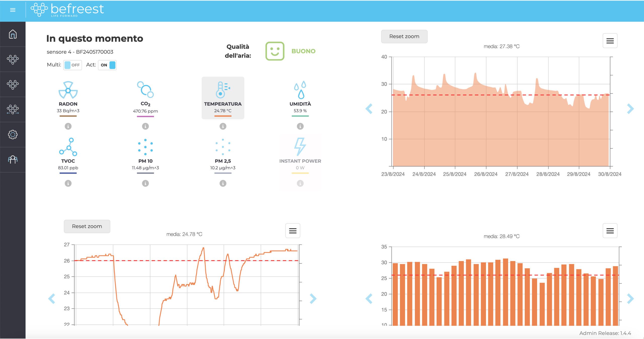Click media: 27.38 °C chart title
The width and height of the screenshot is (644, 339).
pyautogui.click(x=501, y=47)
